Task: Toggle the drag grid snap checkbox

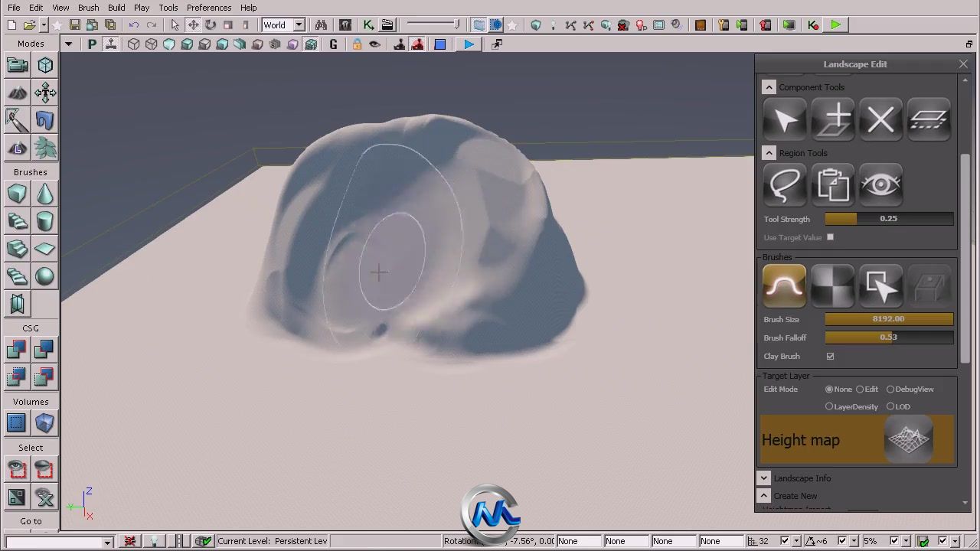Action: pos(786,541)
